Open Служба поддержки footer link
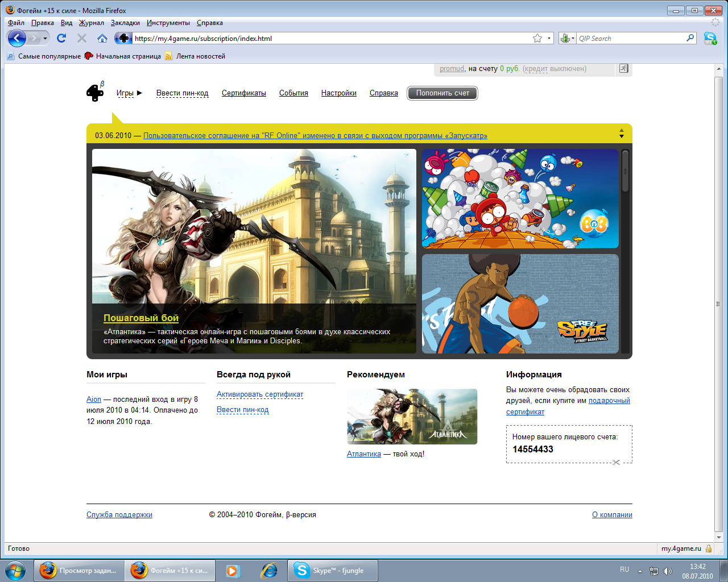This screenshot has width=728, height=582. (x=119, y=515)
